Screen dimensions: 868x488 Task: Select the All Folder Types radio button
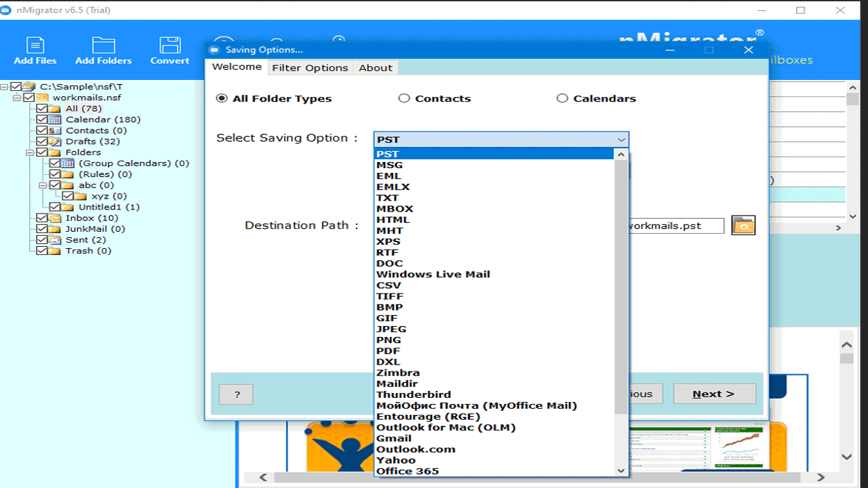pyautogui.click(x=222, y=98)
